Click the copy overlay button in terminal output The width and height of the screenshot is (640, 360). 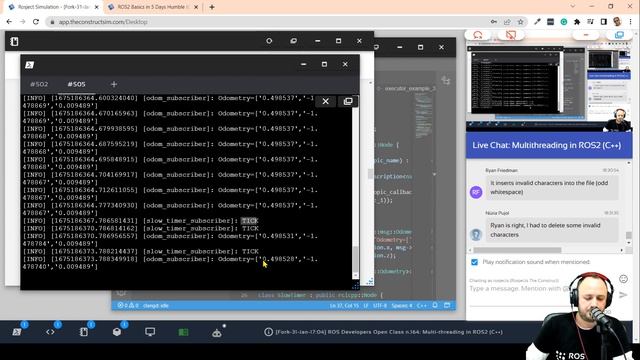pos(348,101)
